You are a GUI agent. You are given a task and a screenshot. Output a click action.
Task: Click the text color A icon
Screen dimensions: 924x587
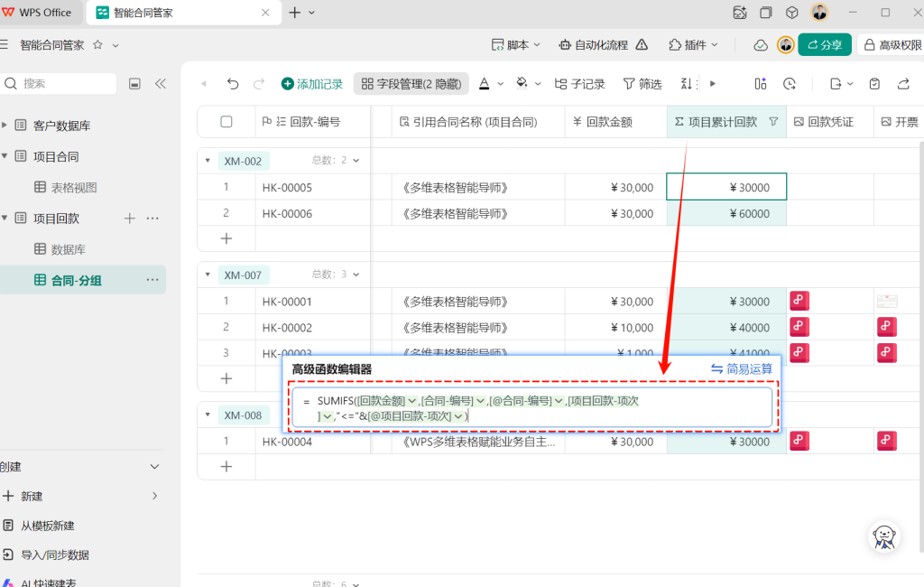pos(485,84)
